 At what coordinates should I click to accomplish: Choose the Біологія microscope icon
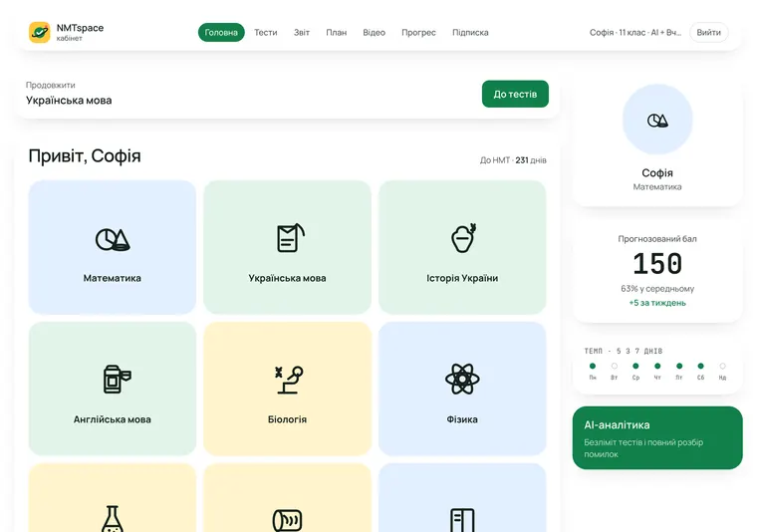(x=289, y=380)
